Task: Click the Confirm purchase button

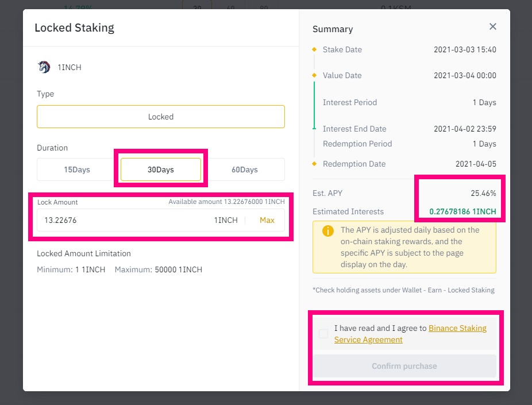Action: pos(404,366)
